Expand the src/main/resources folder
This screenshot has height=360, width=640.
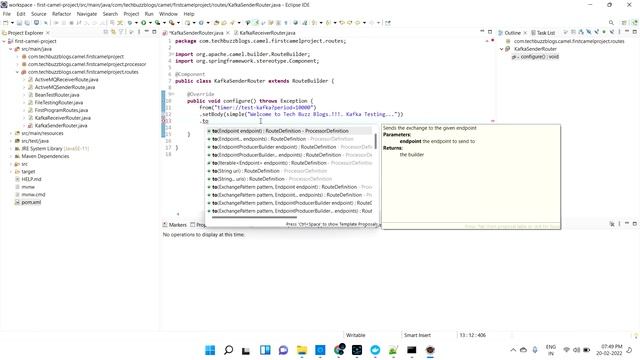[11, 133]
